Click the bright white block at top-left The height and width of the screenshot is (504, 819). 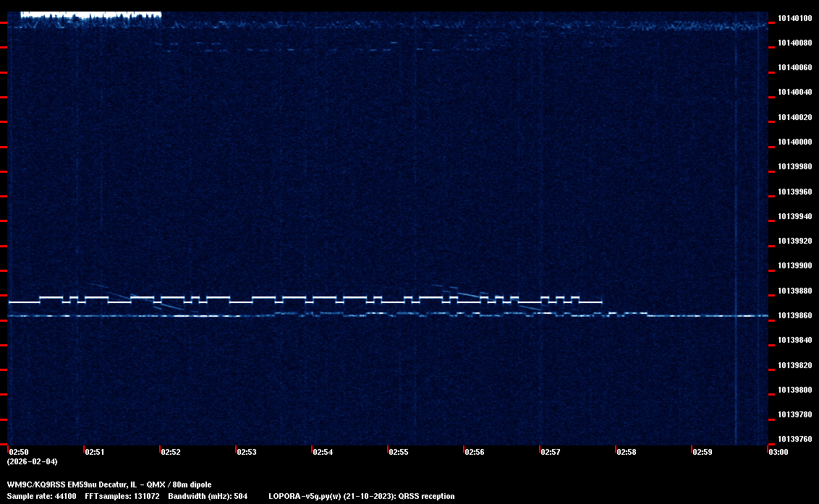90,14
